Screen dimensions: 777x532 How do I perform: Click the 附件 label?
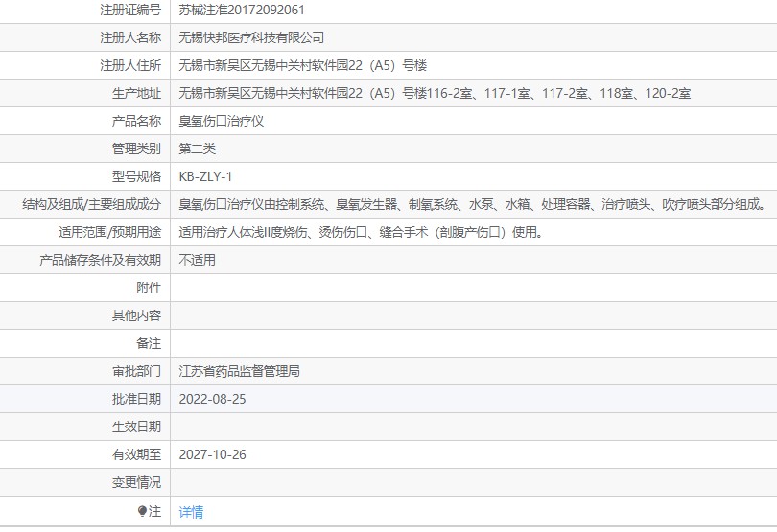(149, 288)
